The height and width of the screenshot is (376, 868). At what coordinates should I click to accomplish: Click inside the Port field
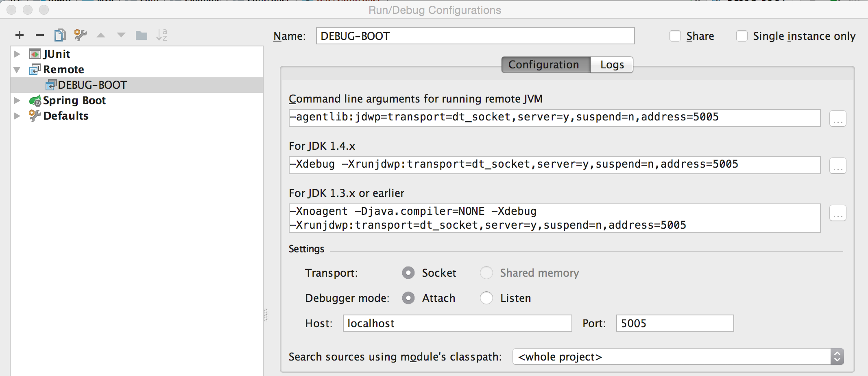[x=674, y=323]
